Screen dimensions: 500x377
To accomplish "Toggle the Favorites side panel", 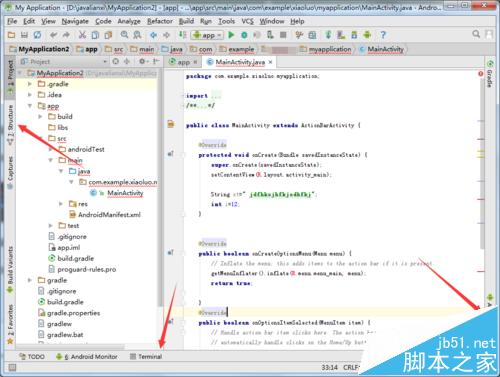I will (x=11, y=323).
